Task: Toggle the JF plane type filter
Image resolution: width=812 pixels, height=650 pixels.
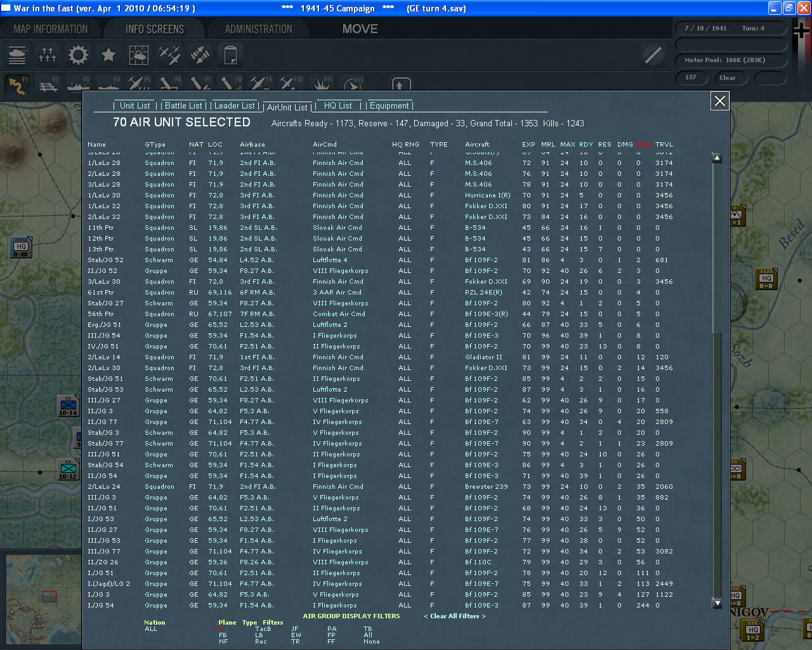Action: (x=294, y=629)
